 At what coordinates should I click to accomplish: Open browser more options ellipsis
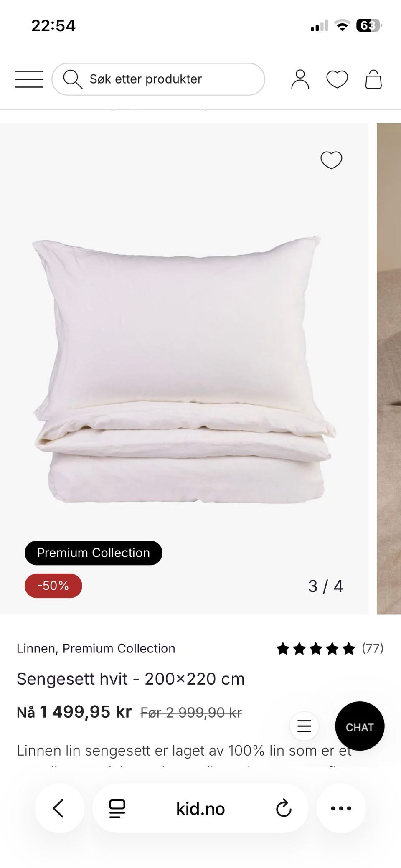(341, 808)
